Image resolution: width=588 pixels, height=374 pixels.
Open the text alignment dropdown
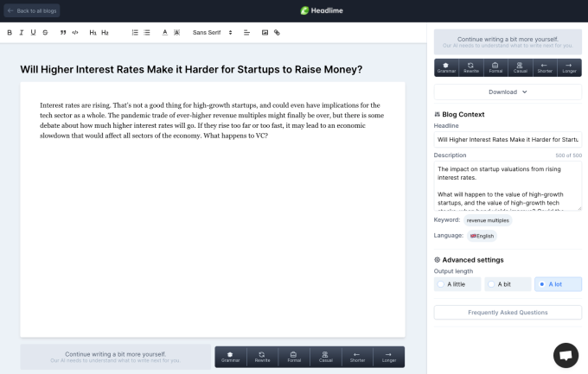pyautogui.click(x=247, y=32)
